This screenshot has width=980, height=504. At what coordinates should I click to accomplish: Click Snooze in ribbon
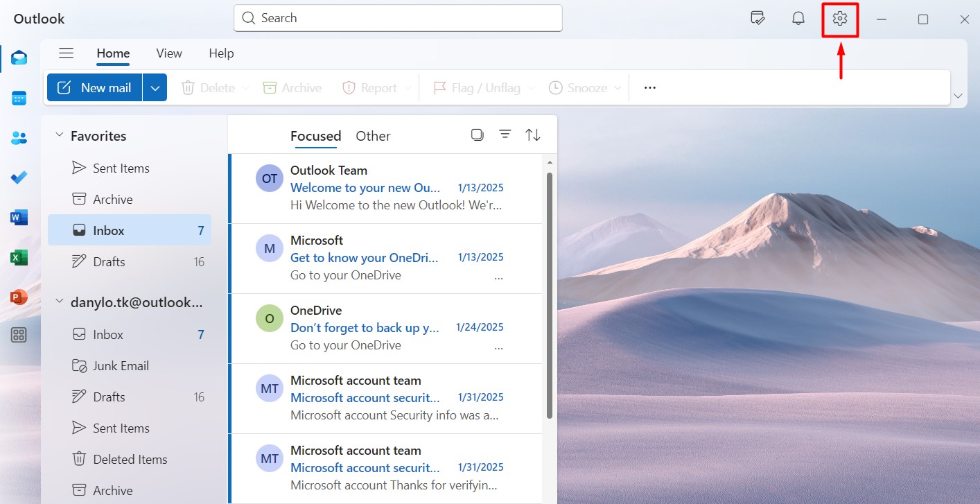click(578, 88)
